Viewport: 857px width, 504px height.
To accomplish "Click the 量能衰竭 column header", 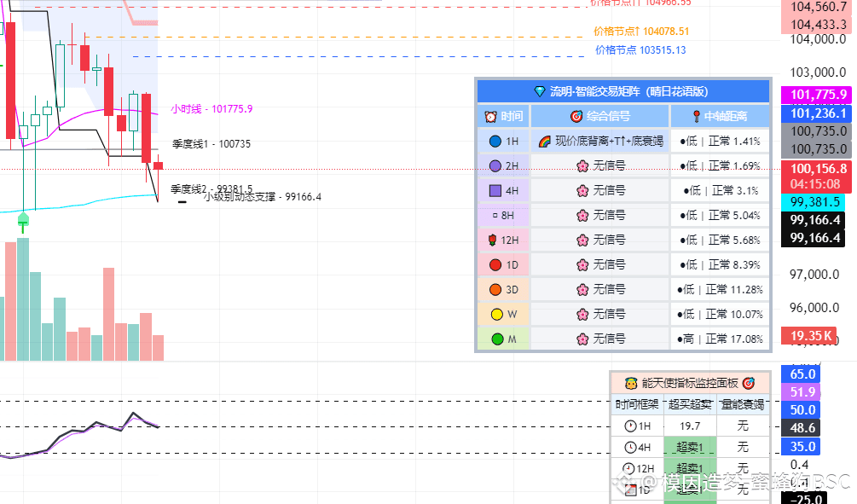I will pyautogui.click(x=742, y=404).
